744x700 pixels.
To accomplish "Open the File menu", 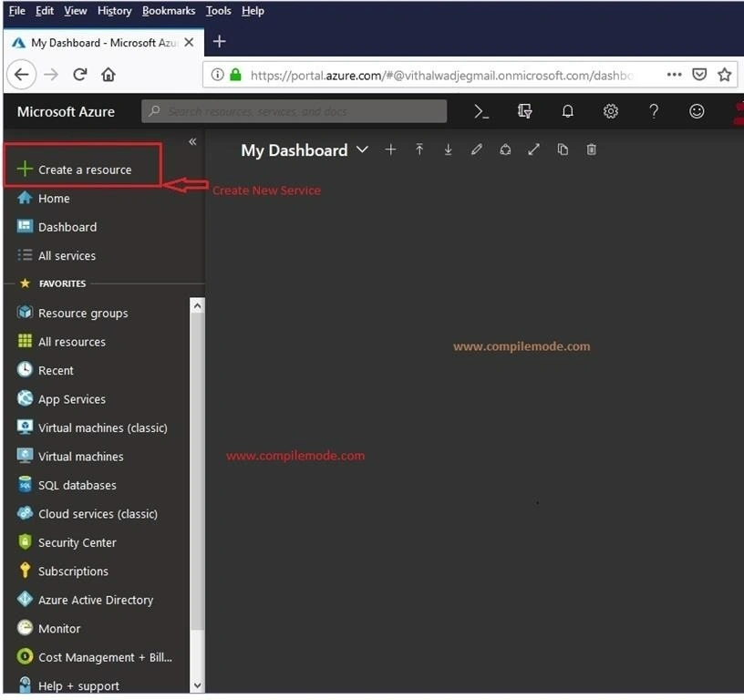I will tap(17, 10).
